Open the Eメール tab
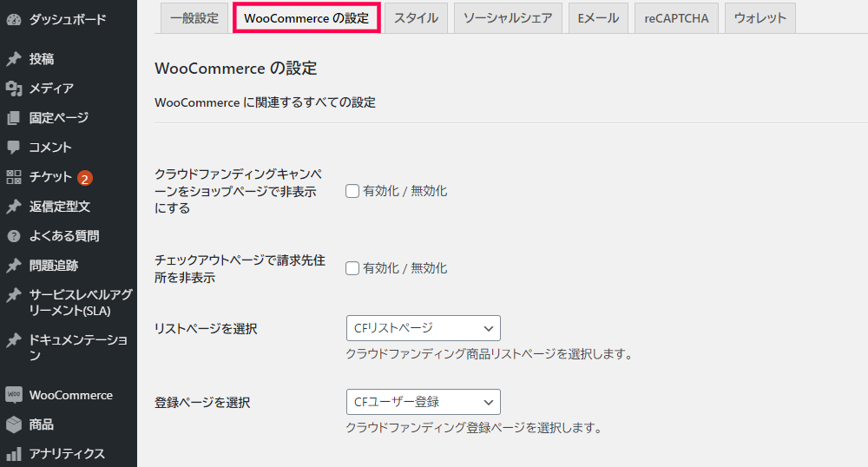 [598, 18]
